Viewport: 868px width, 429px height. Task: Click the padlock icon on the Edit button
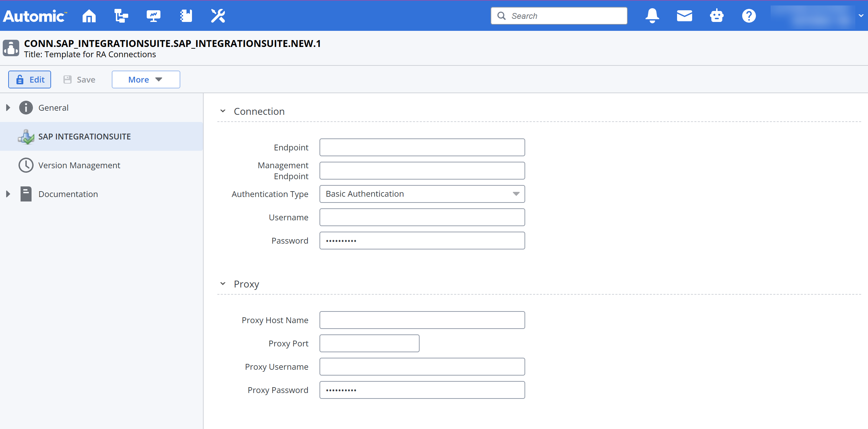[x=20, y=79]
